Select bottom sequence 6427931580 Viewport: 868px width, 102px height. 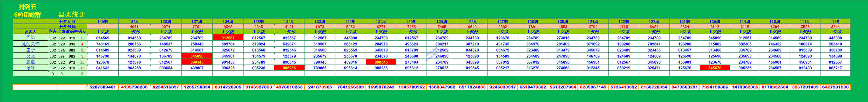(835, 87)
